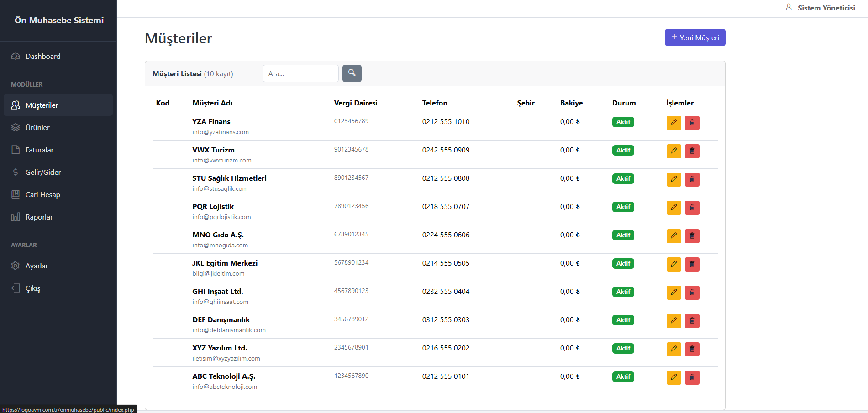Delete JKL Eğitim Merkezi customer
The height and width of the screenshot is (413, 868).
pyautogui.click(x=692, y=264)
